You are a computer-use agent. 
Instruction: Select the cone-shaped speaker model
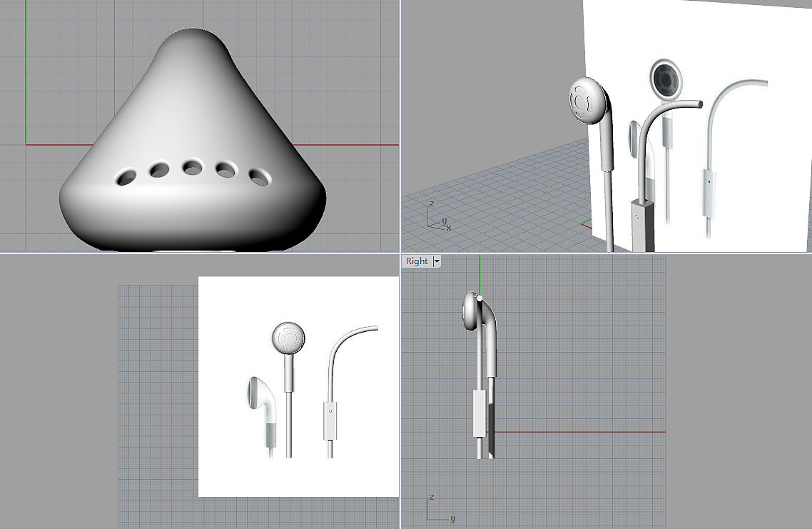point(193,139)
